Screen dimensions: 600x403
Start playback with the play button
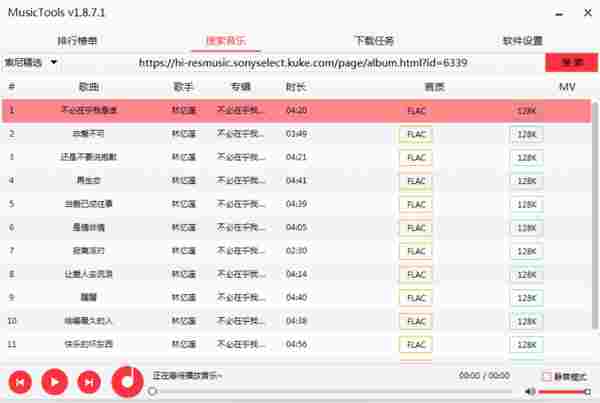[54, 382]
